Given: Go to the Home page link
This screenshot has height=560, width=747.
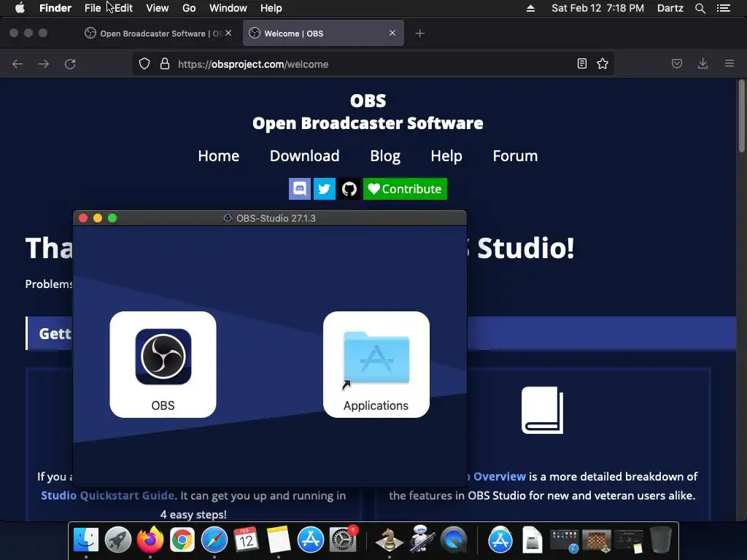Looking at the screenshot, I should pos(219,156).
